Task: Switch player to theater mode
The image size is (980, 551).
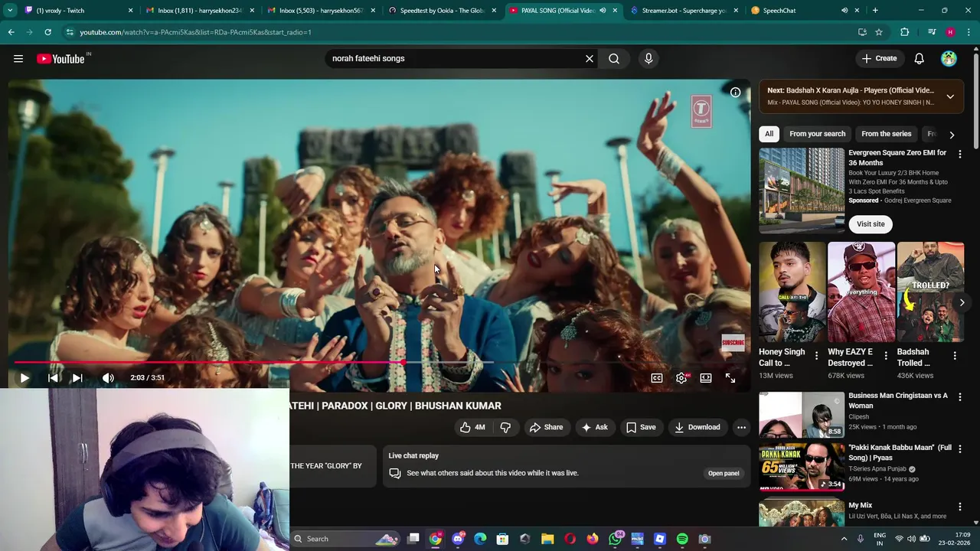Action: point(706,377)
